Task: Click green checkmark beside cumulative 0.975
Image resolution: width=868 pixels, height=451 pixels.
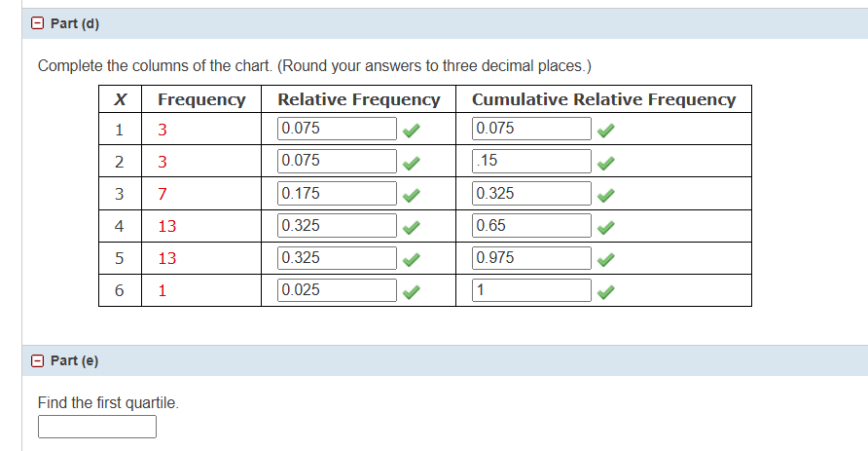Action: point(606,259)
